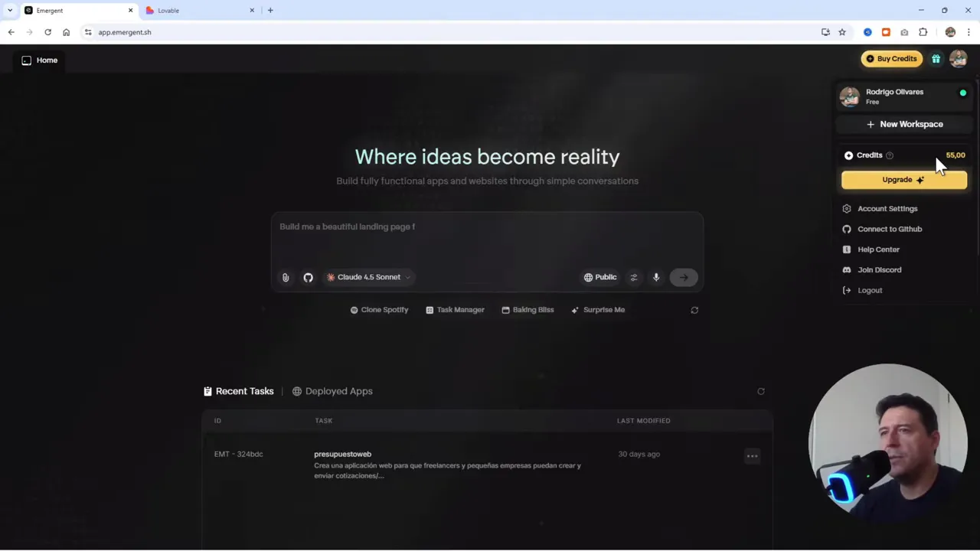Click the refresh icon in the Recent Tasks section
The height and width of the screenshot is (551, 980).
[760, 391]
